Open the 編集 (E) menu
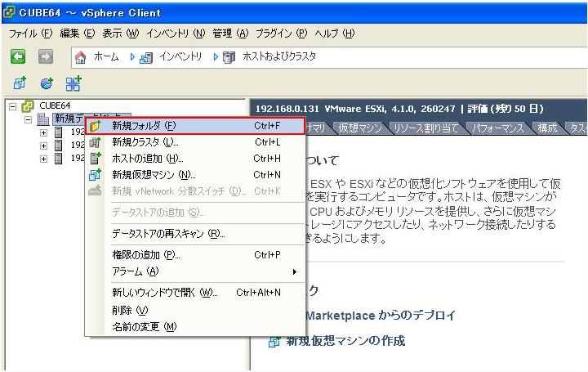Screen dimensions: 588x372 78,34
